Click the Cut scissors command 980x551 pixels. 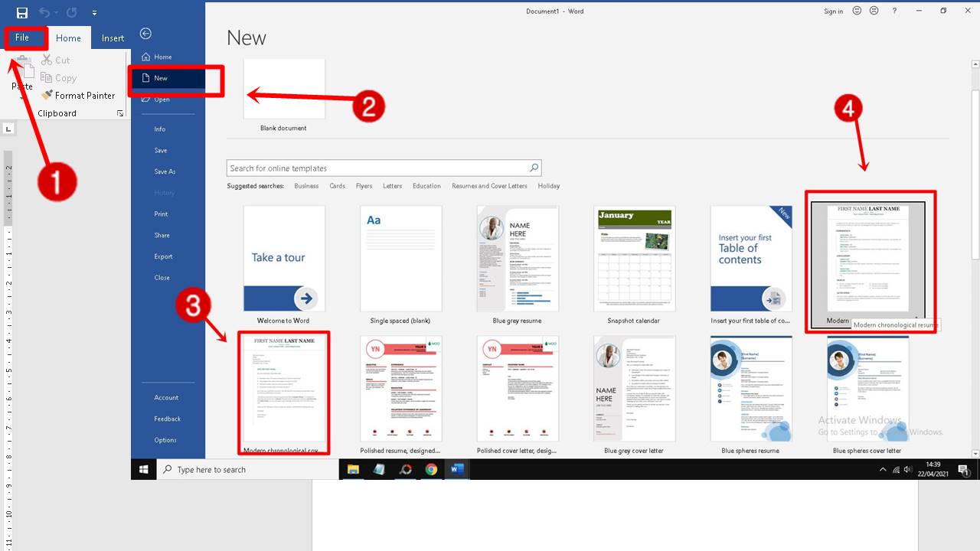point(54,60)
